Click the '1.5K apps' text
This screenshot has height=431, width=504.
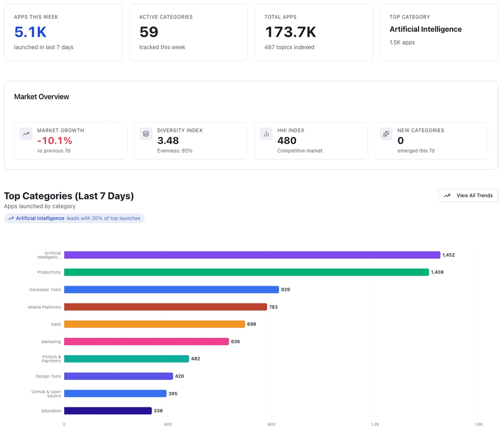point(402,42)
